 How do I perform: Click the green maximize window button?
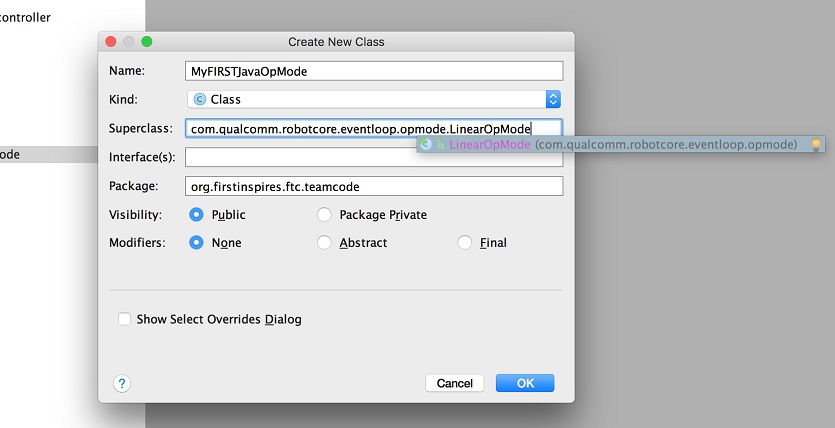click(x=146, y=42)
